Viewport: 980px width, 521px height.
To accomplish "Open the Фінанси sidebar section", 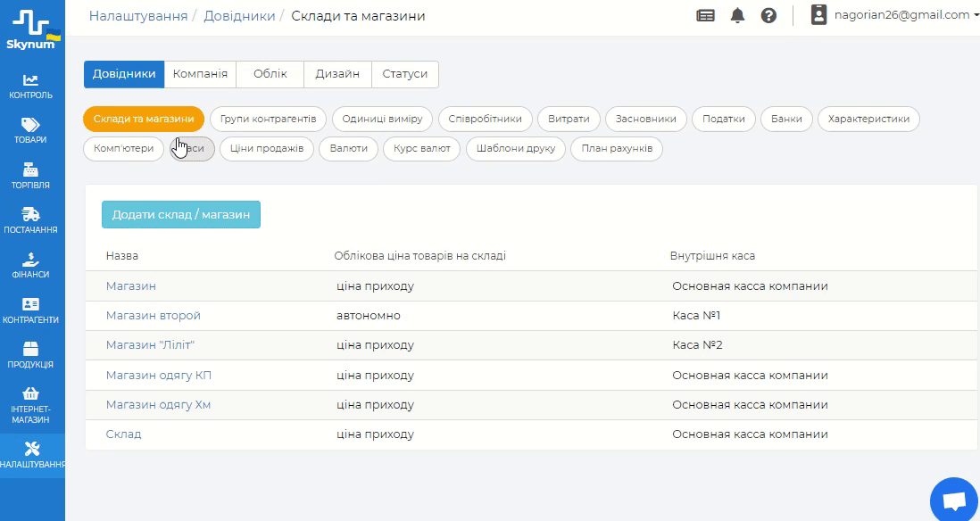I will pyautogui.click(x=31, y=266).
